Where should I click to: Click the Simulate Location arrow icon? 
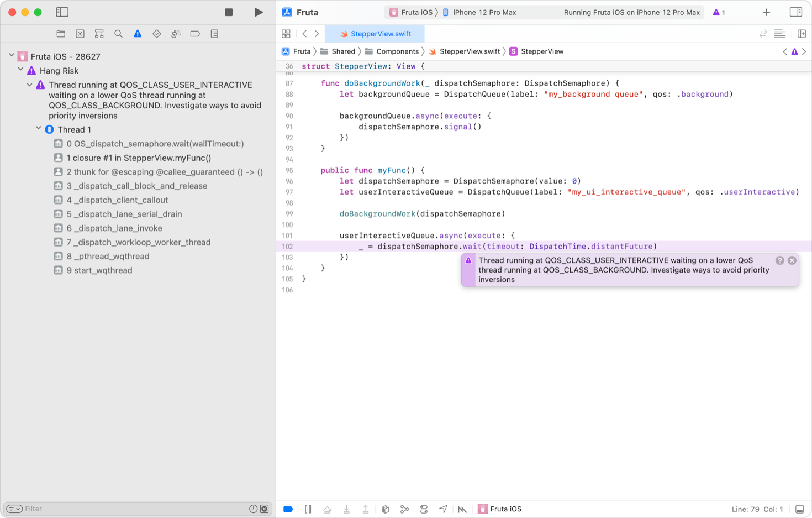[x=443, y=509]
